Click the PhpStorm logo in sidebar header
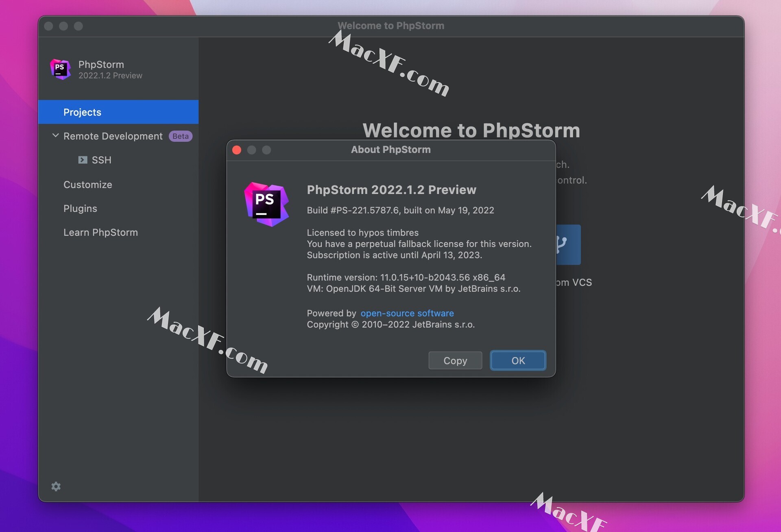 pyautogui.click(x=60, y=69)
